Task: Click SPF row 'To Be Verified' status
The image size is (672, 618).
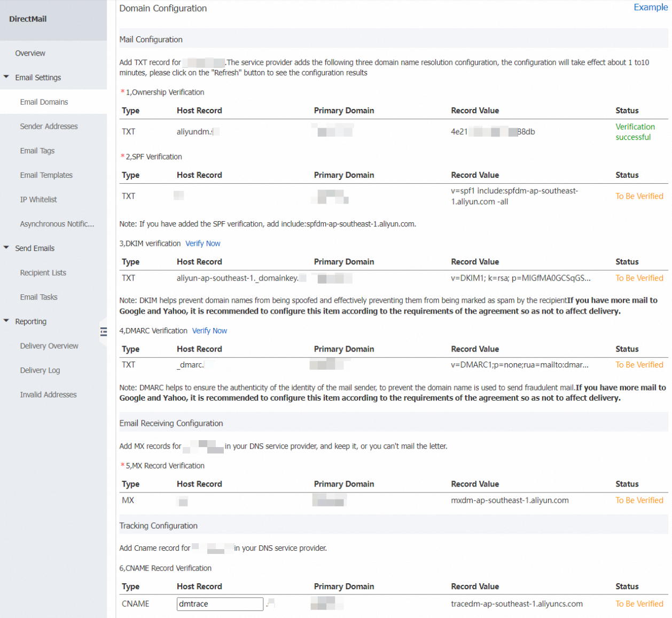Action: pyautogui.click(x=639, y=197)
